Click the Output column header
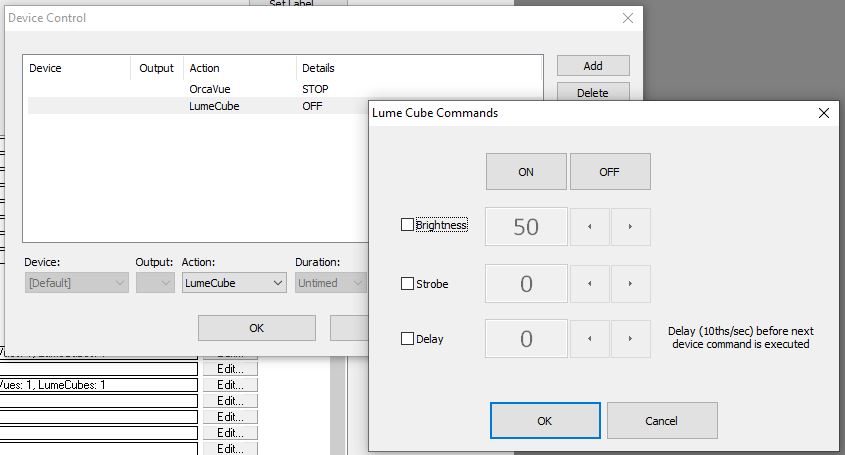 [156, 68]
